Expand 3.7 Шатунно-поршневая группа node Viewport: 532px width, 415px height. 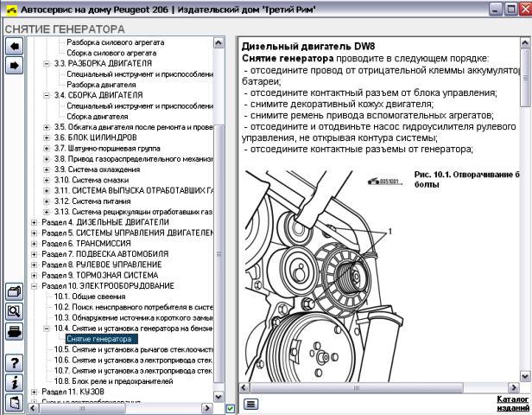pos(47,149)
